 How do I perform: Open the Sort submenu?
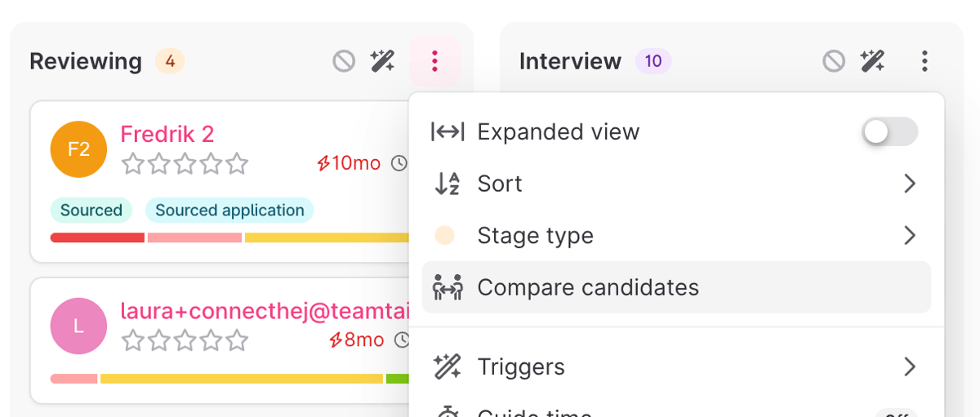tap(676, 184)
